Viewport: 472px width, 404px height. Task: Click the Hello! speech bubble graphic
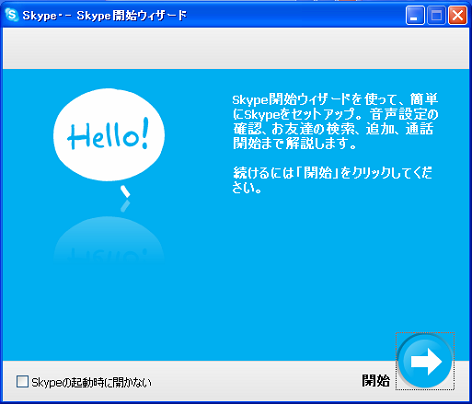(109, 135)
